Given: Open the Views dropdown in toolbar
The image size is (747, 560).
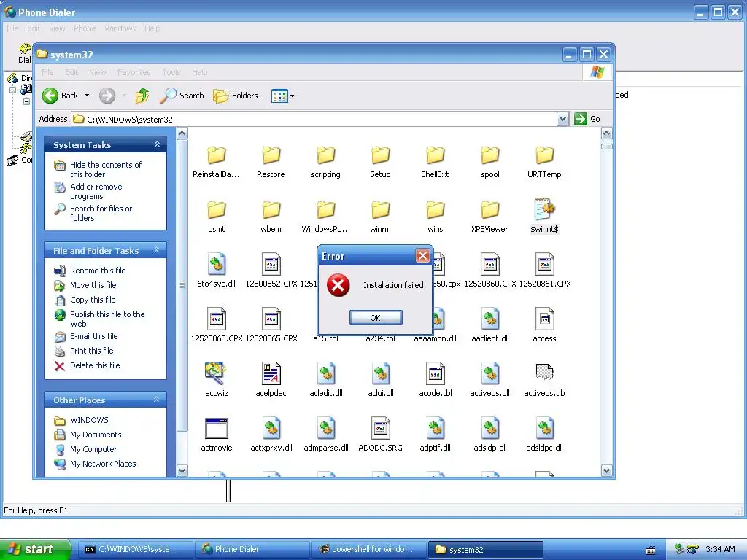Looking at the screenshot, I should pos(282,96).
